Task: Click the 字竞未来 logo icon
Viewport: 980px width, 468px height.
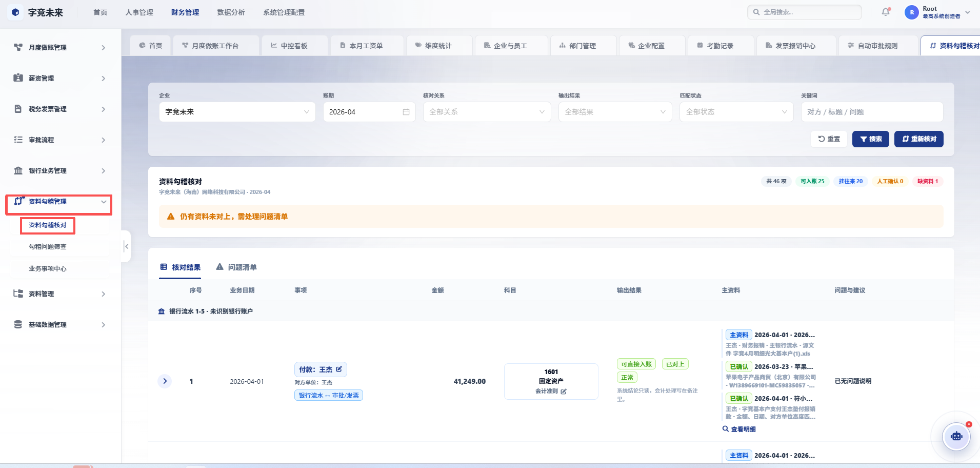Action: pos(15,12)
